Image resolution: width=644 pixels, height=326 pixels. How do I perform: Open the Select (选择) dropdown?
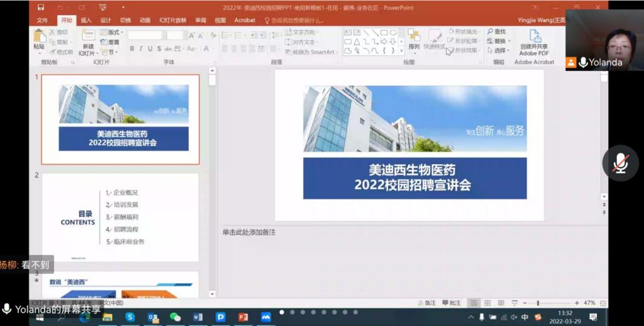tap(497, 50)
